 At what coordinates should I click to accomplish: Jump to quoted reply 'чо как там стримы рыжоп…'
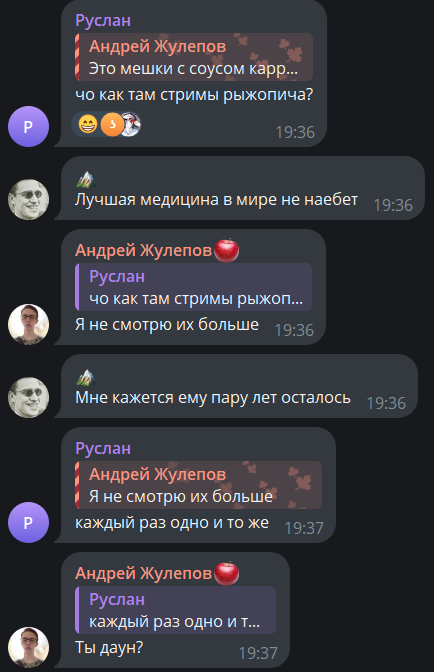point(193,287)
